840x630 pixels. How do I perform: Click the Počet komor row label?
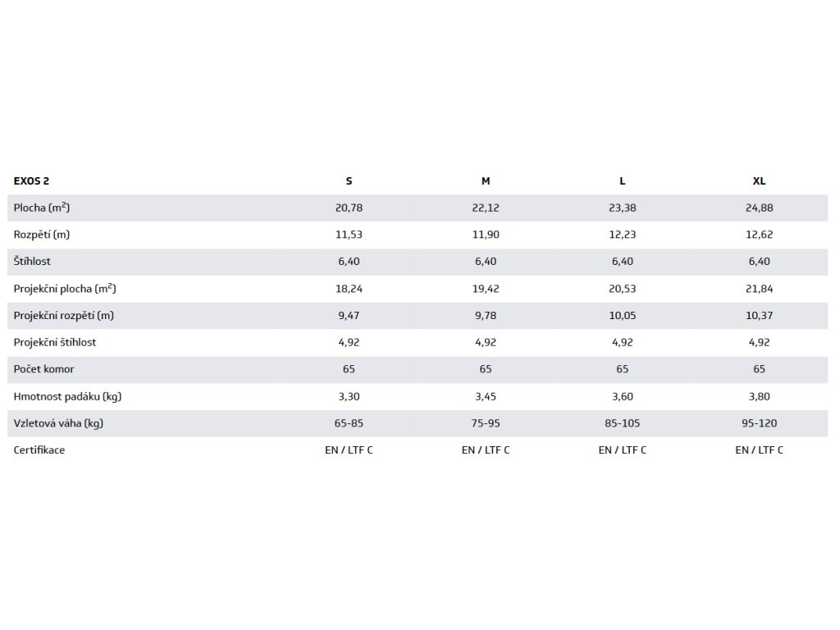(x=44, y=369)
